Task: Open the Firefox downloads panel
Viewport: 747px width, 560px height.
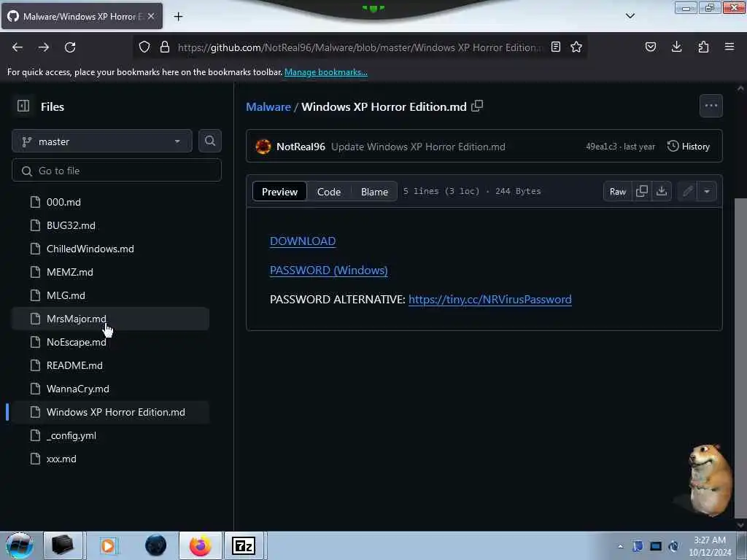Action: click(676, 47)
